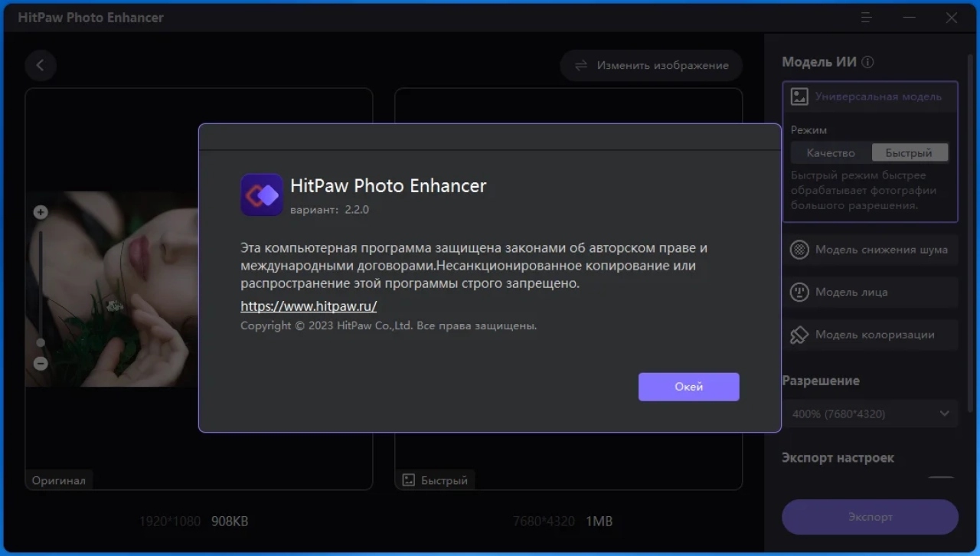
Task: Click the info icon next to Модель ИИ
Action: 867,63
